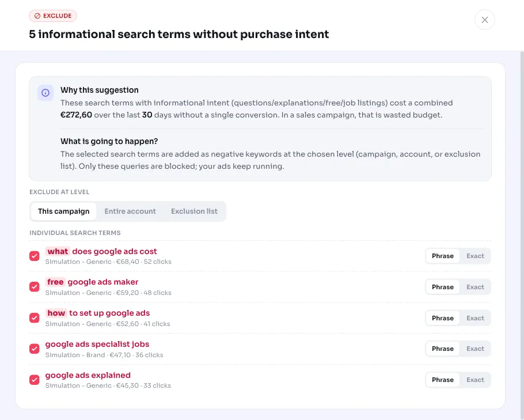This screenshot has height=420, width=524.
Task: Click the 'INDIVIDUAL SEARCH TERMS' label
Action: (x=75, y=233)
